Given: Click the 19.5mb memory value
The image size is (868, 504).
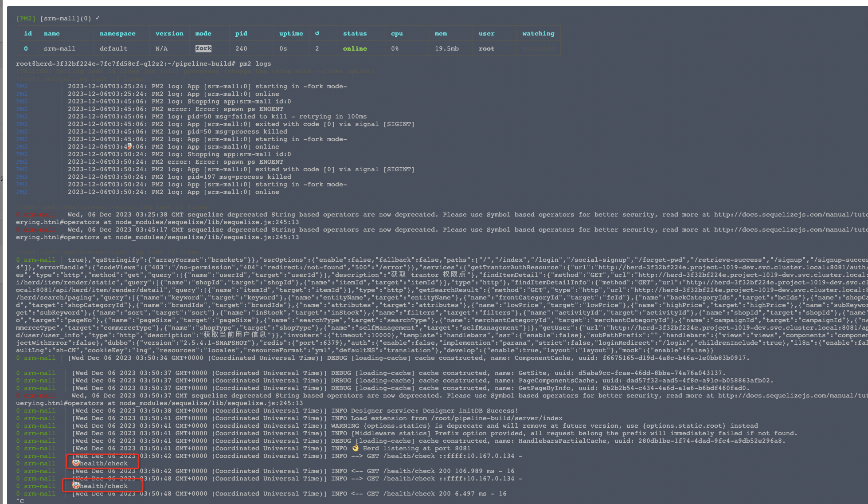Looking at the screenshot, I should (446, 48).
